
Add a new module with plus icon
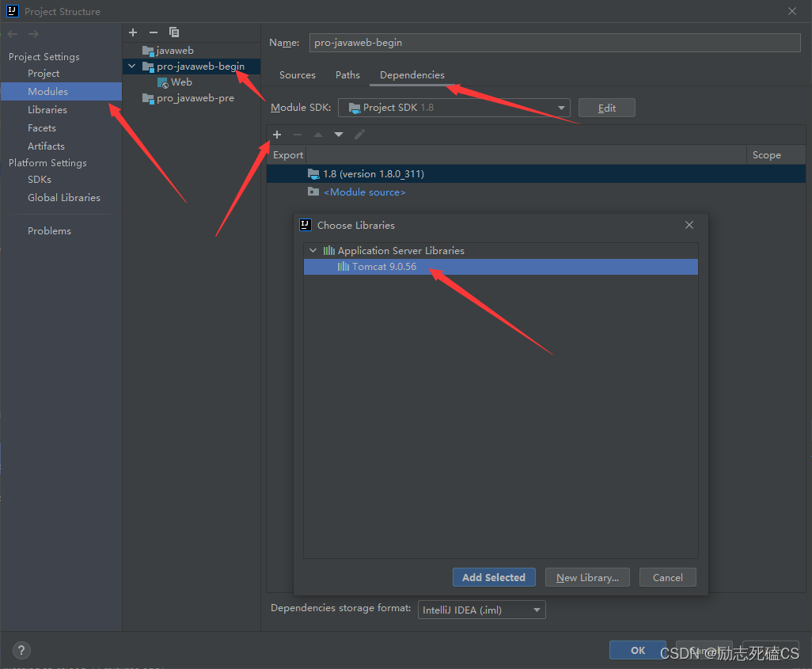click(x=133, y=32)
